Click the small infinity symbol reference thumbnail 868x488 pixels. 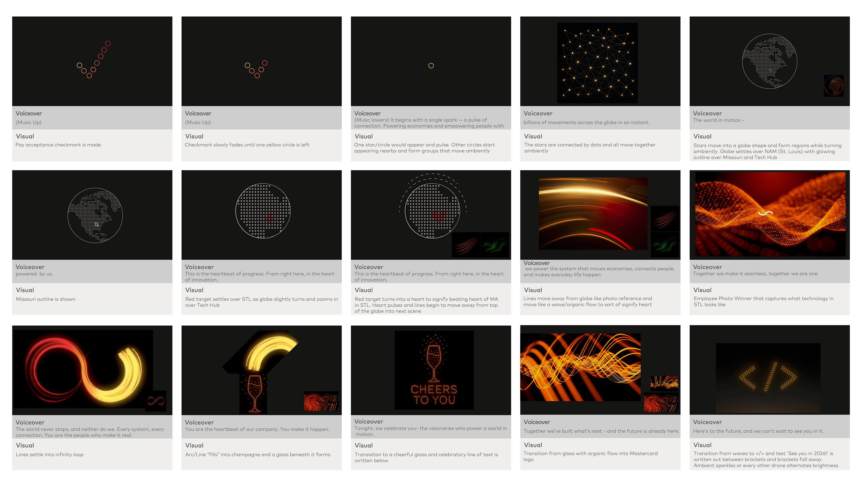[156, 400]
